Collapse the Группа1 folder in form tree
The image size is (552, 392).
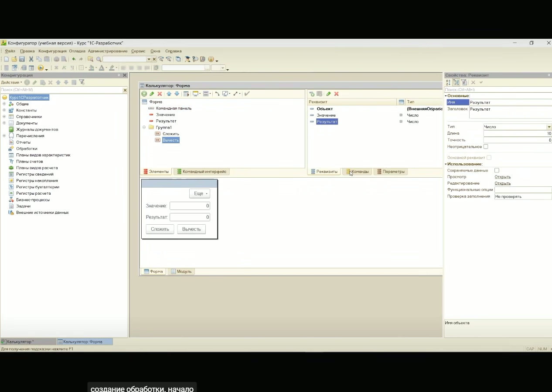[144, 128]
